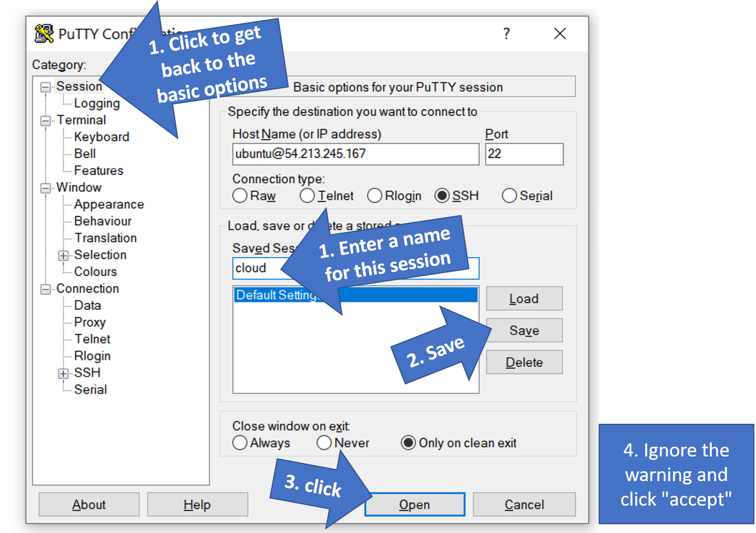Choose Never close window on exit
This screenshot has width=756, height=533.
[x=324, y=442]
